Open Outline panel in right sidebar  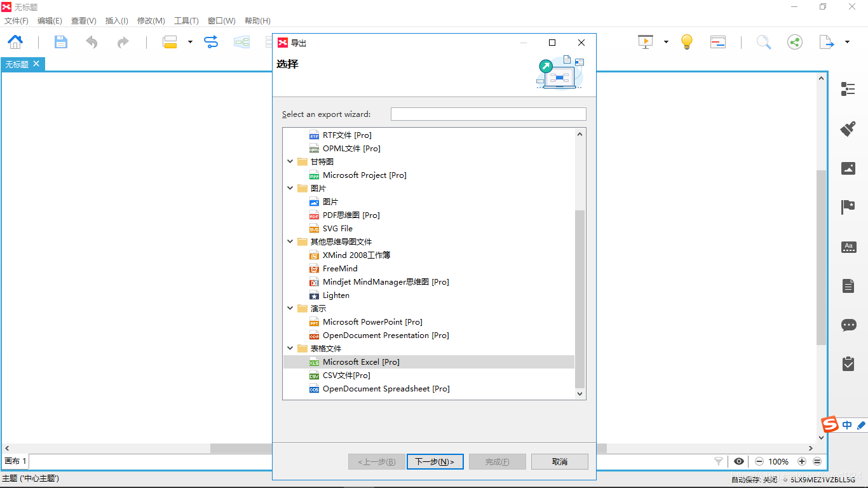tap(848, 89)
